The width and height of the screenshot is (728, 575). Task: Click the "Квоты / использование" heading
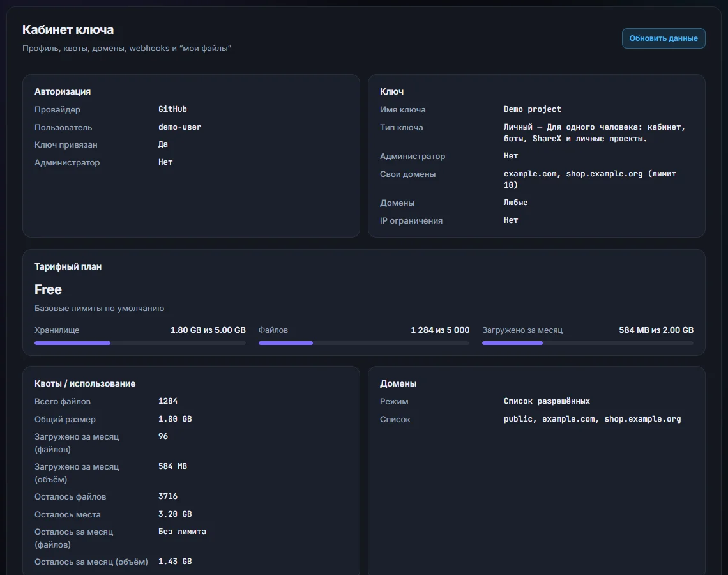[85, 383]
